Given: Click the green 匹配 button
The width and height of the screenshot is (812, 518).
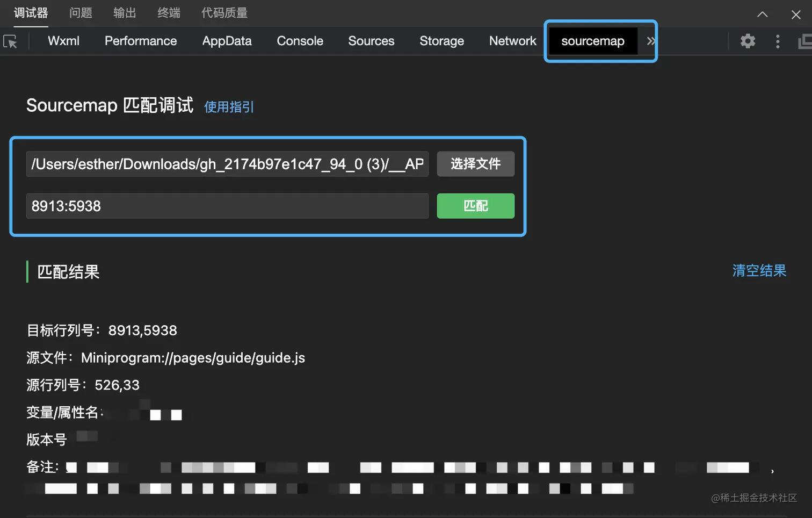Looking at the screenshot, I should point(475,206).
